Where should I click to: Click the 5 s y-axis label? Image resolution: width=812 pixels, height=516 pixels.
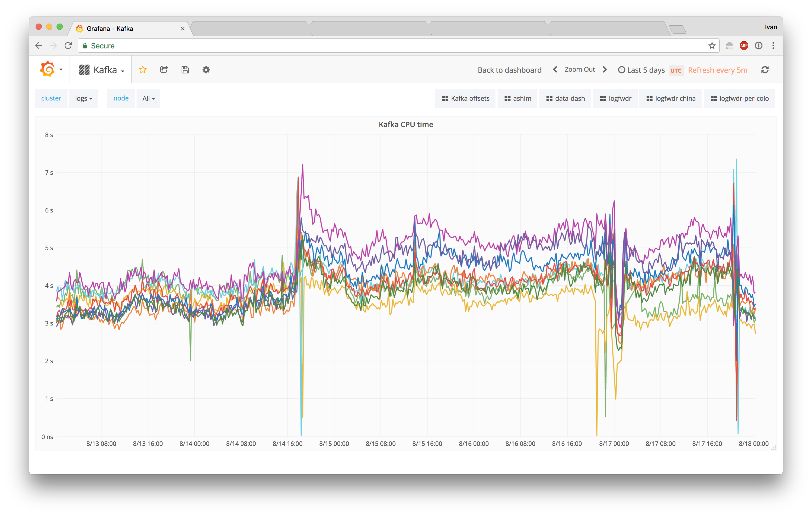(x=49, y=248)
